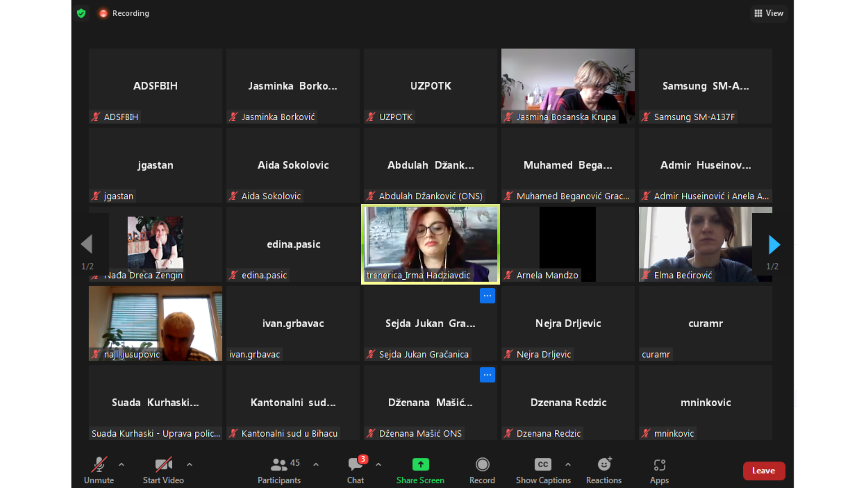Expand video options arrow next to Start Video

(x=189, y=464)
